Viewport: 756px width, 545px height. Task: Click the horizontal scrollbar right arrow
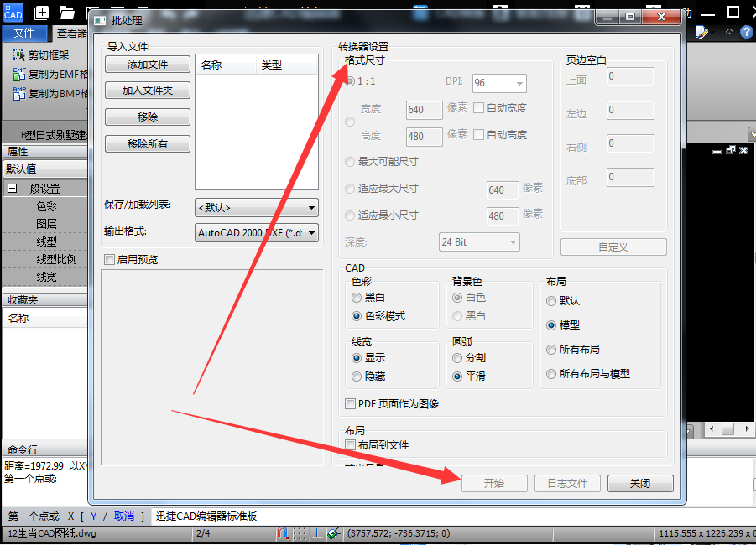(747, 428)
